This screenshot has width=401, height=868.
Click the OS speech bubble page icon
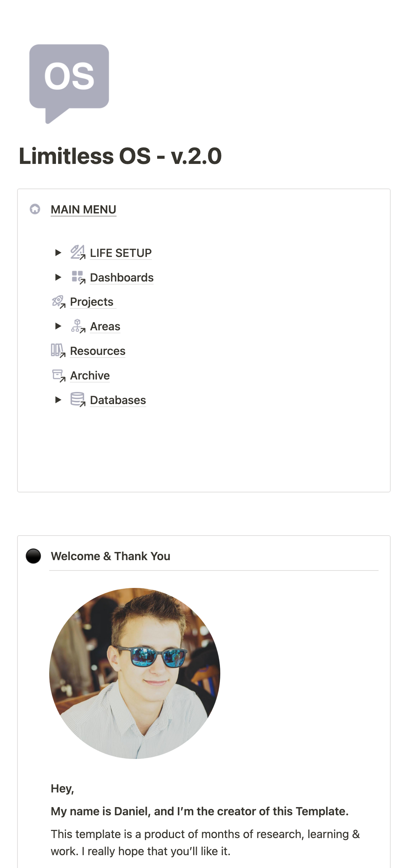(69, 83)
